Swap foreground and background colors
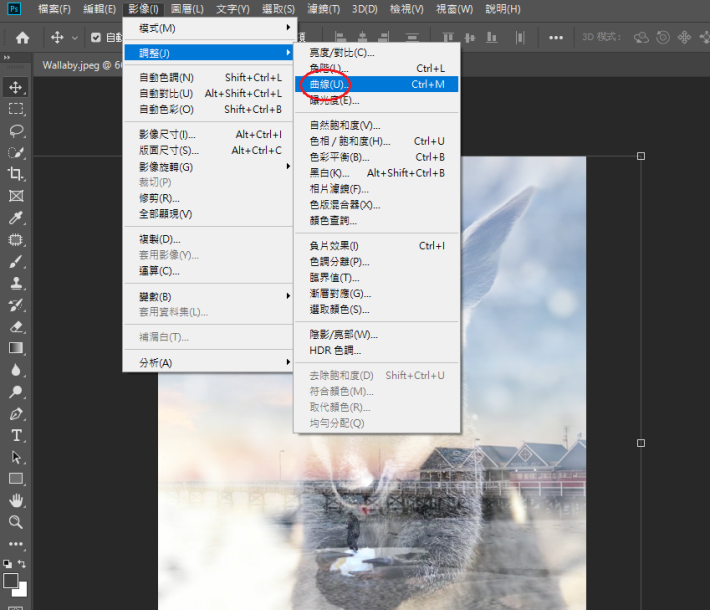 pos(22,564)
